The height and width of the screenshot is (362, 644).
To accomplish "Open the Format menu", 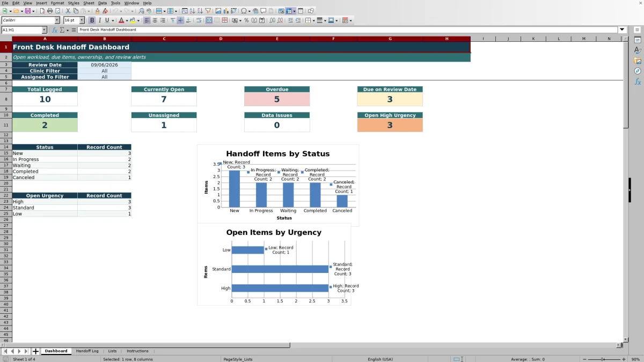I will (x=57, y=3).
